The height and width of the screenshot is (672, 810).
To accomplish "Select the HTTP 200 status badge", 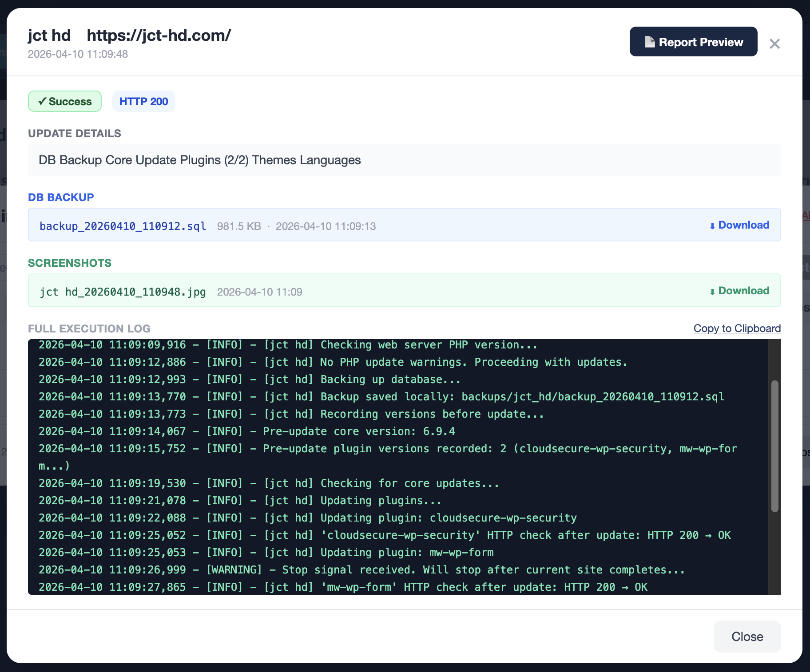I will [x=143, y=101].
